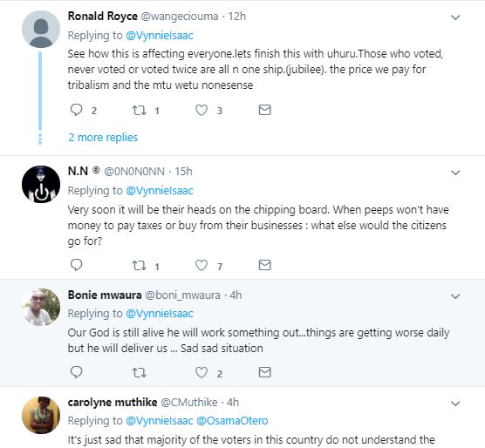Retweet Bonie mwaura's tweet

140,373
